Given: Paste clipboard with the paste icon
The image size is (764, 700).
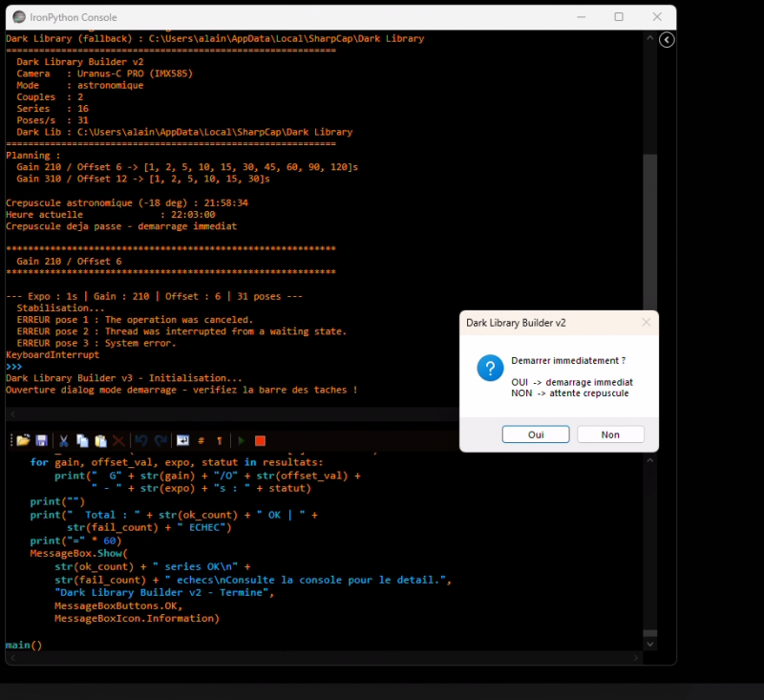Looking at the screenshot, I should coord(101,441).
